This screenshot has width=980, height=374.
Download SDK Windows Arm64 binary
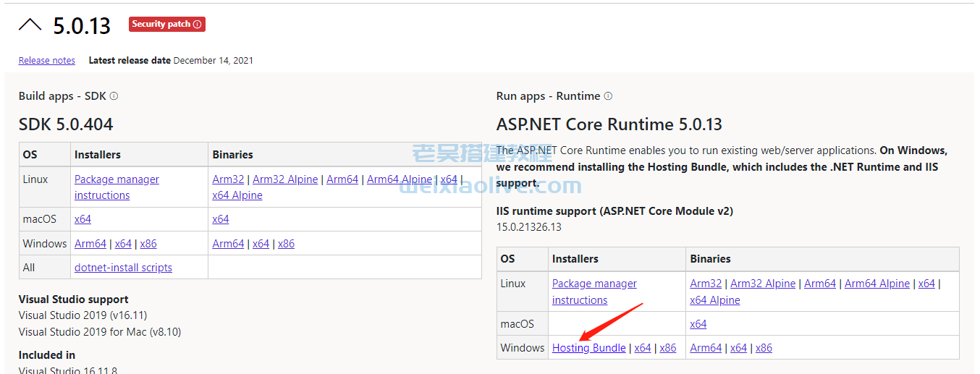pos(228,244)
